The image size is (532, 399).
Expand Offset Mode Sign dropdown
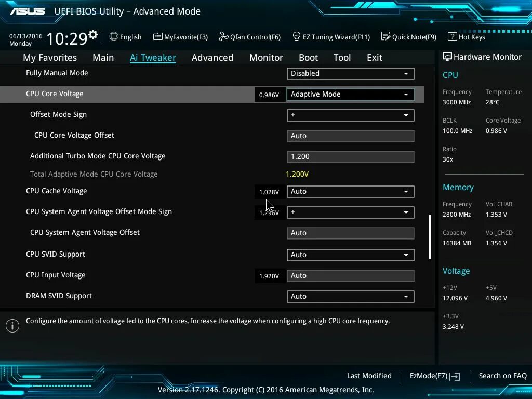click(350, 115)
